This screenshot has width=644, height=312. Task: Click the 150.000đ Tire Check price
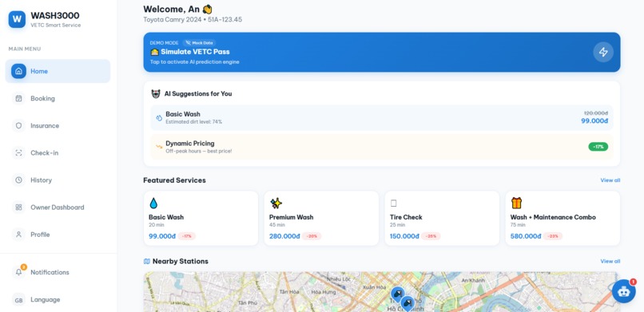pyautogui.click(x=404, y=236)
